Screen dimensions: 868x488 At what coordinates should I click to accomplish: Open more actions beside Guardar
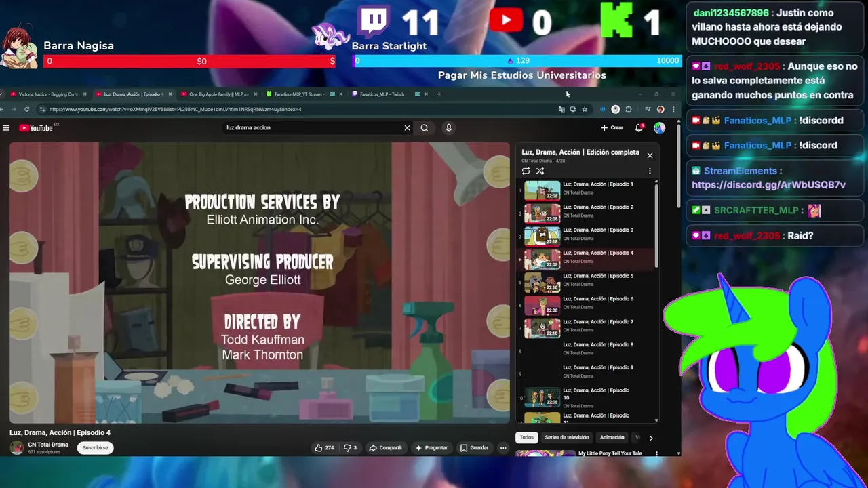point(503,448)
